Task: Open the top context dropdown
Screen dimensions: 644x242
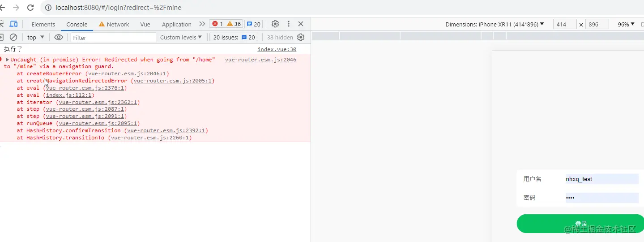Action: tap(36, 37)
